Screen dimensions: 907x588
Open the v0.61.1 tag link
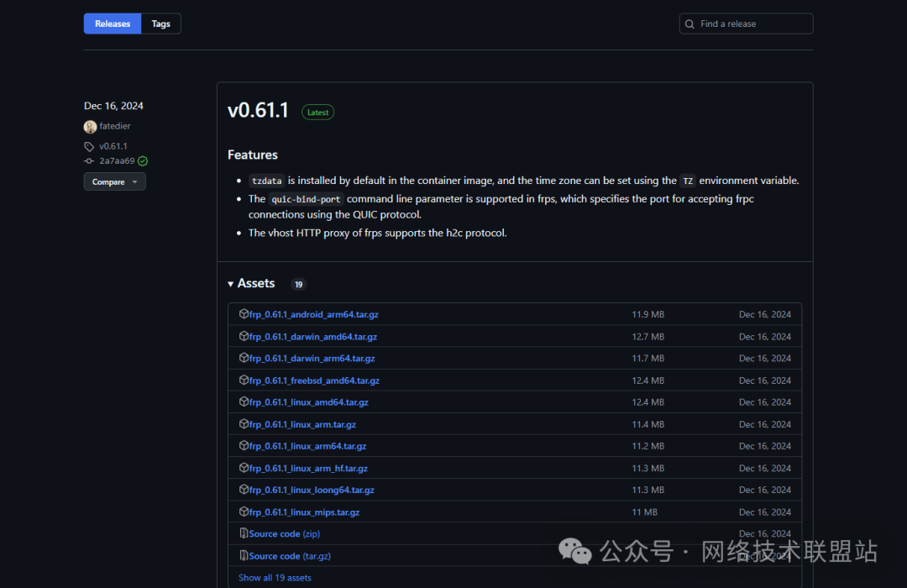click(113, 146)
